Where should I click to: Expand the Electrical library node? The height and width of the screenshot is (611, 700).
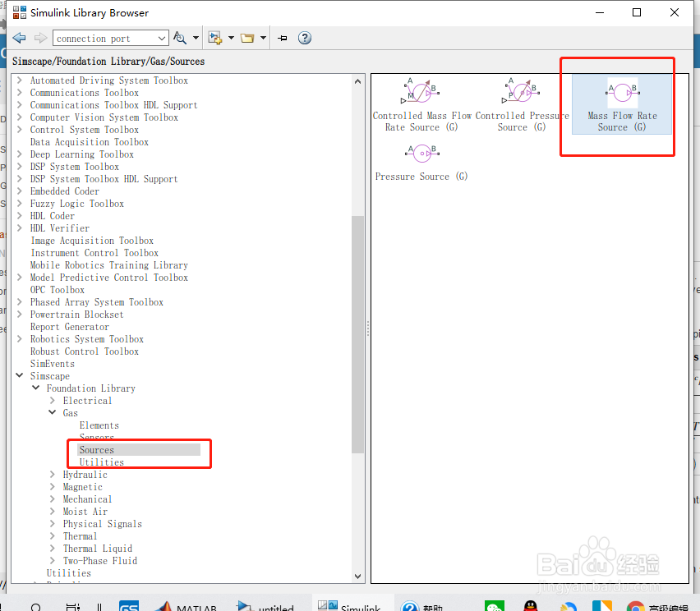[53, 400]
